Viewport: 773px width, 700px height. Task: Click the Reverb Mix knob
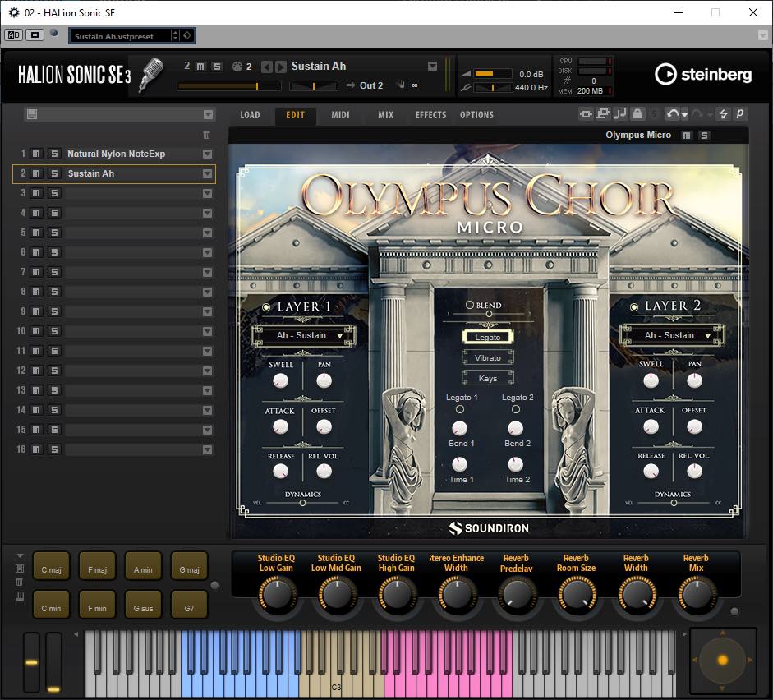coord(696,595)
